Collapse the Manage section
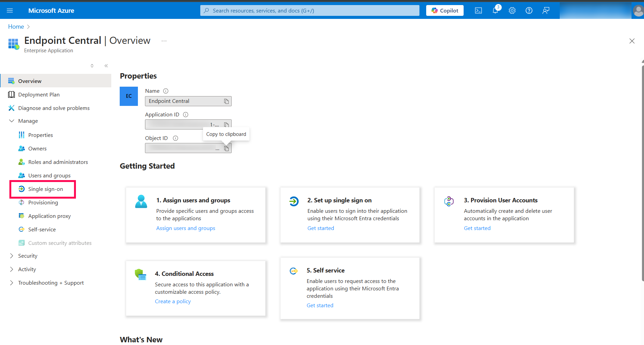The width and height of the screenshot is (644, 345). [x=11, y=121]
